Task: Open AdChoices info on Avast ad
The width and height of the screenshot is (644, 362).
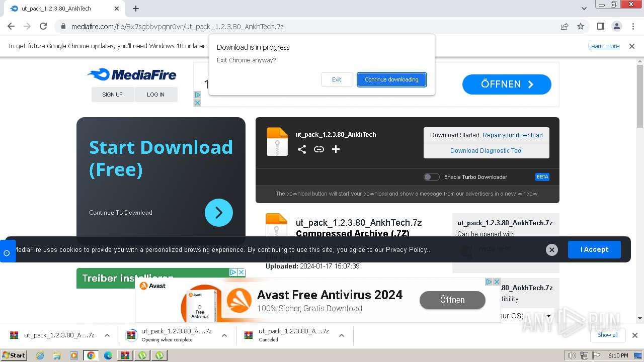Action: click(489, 282)
